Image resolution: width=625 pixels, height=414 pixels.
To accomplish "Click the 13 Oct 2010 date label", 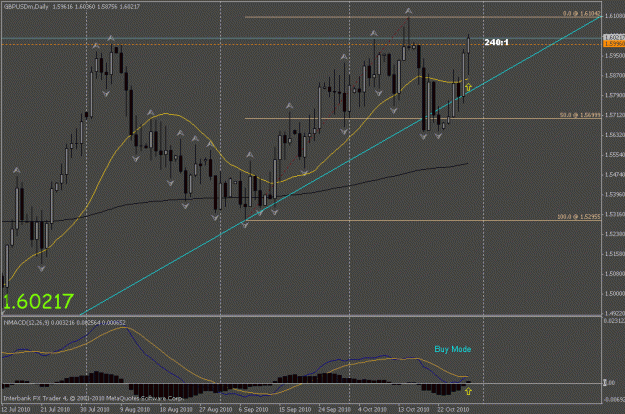I will [x=413, y=409].
